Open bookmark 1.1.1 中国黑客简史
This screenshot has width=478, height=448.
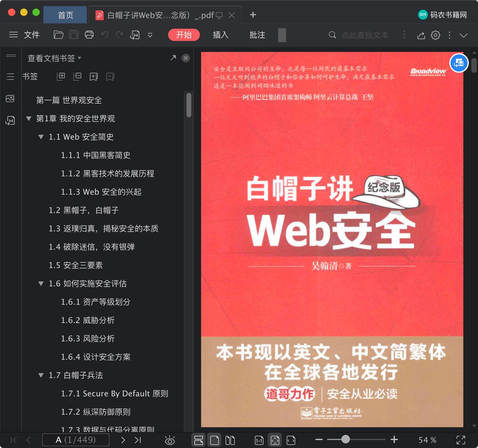pos(96,155)
